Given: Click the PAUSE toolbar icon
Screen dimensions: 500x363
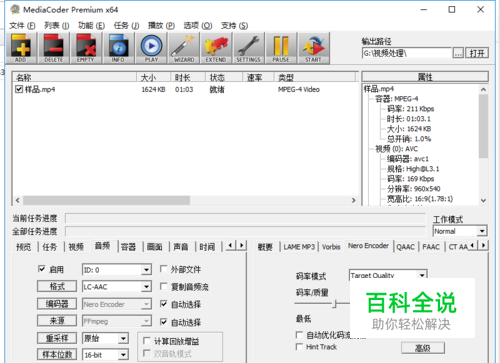Looking at the screenshot, I should pos(281,48).
